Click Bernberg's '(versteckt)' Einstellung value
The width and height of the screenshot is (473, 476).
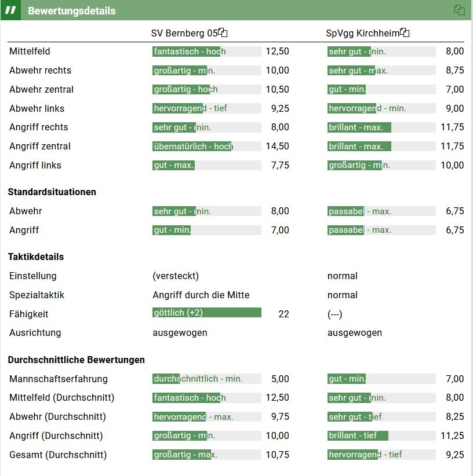click(x=176, y=276)
